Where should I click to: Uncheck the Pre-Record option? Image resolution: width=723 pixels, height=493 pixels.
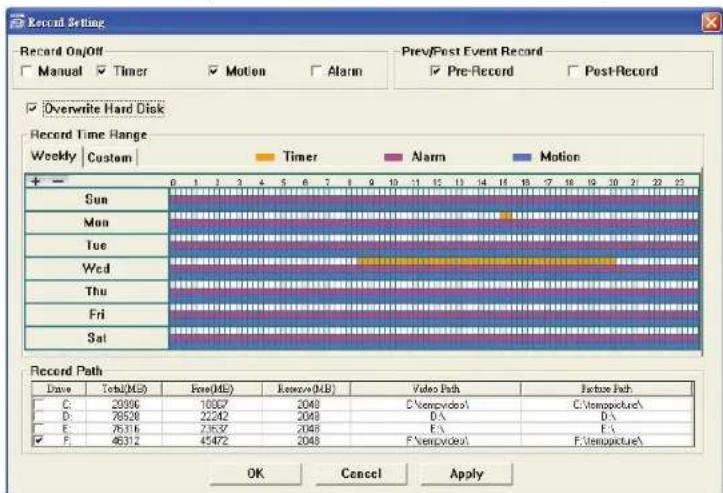pyautogui.click(x=435, y=71)
